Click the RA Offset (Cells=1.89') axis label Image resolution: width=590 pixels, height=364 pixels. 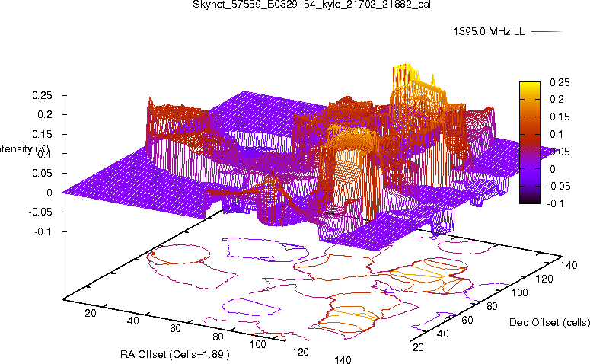[x=175, y=355]
